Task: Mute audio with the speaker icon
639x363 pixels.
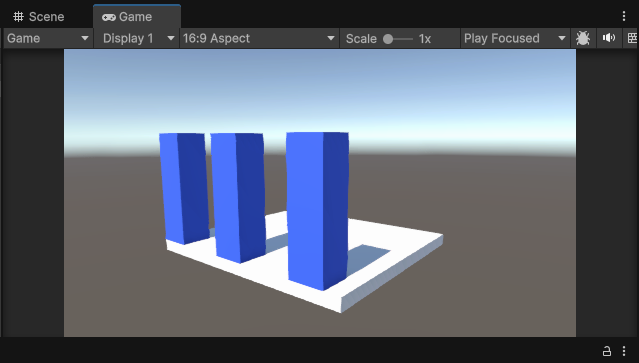Action: coord(609,38)
